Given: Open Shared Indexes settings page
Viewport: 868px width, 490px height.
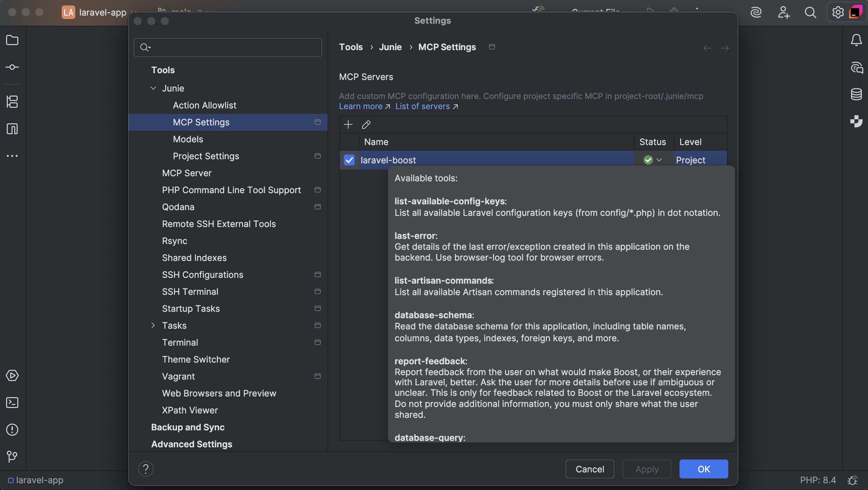Looking at the screenshot, I should click(194, 258).
